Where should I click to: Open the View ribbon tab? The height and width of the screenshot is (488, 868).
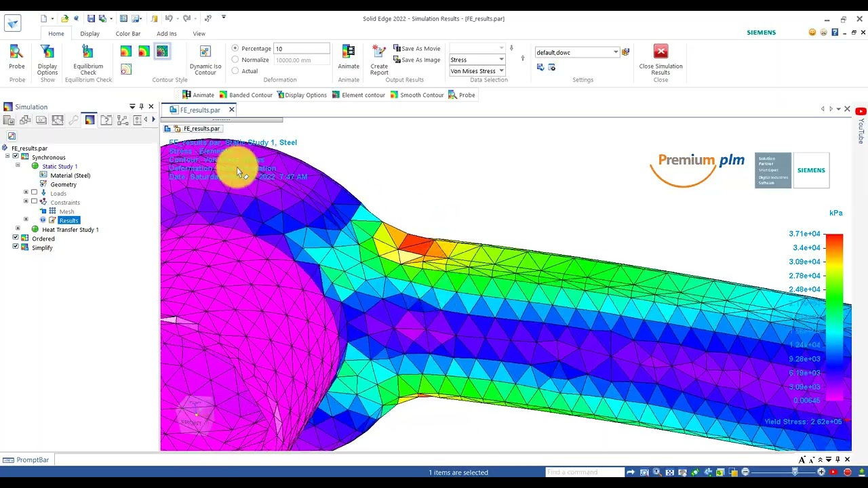tap(199, 33)
